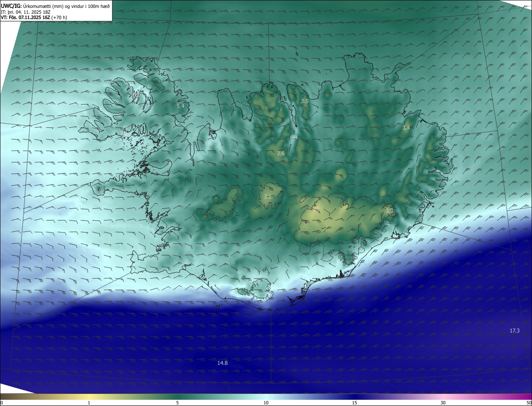Click the 3.4 value label
This screenshot has width=532, height=406.
pos(406,127)
